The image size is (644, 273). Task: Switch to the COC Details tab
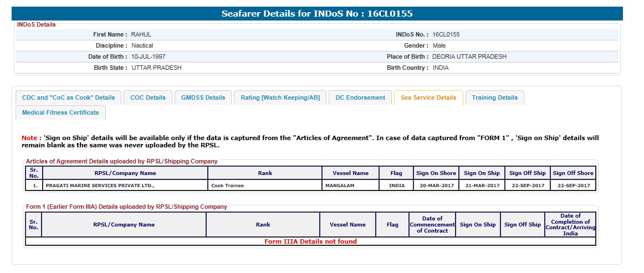148,97
